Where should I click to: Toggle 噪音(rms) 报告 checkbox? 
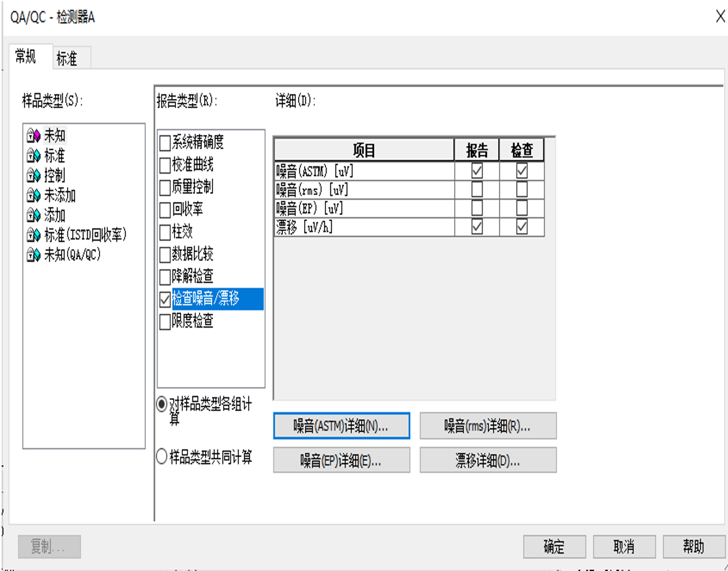[477, 190]
